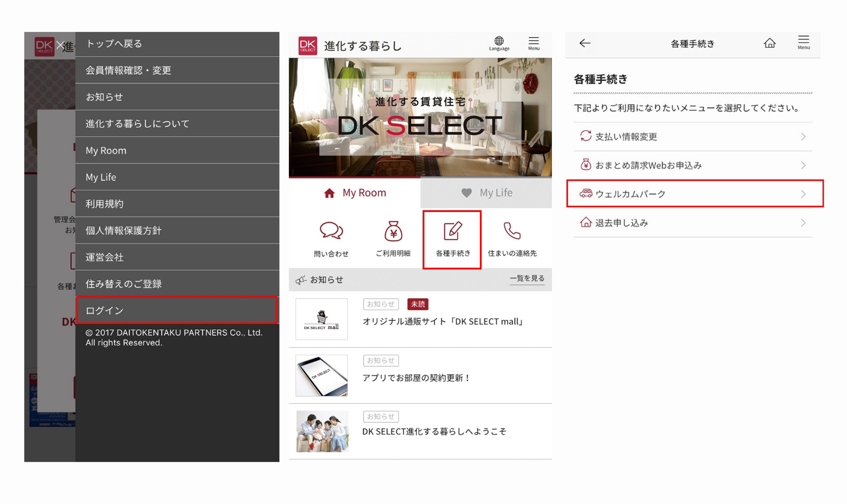Tap the DK SELECT hero banner image

click(x=420, y=117)
